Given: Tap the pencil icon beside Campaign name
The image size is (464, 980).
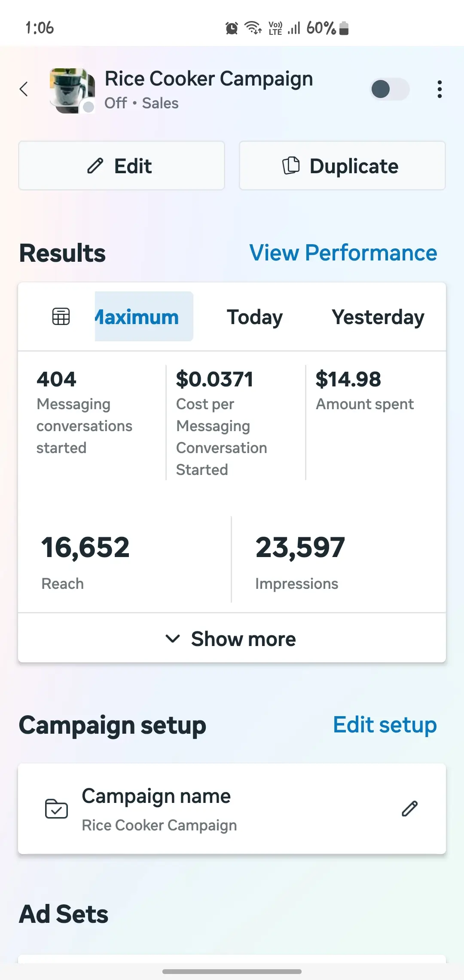Looking at the screenshot, I should point(409,808).
